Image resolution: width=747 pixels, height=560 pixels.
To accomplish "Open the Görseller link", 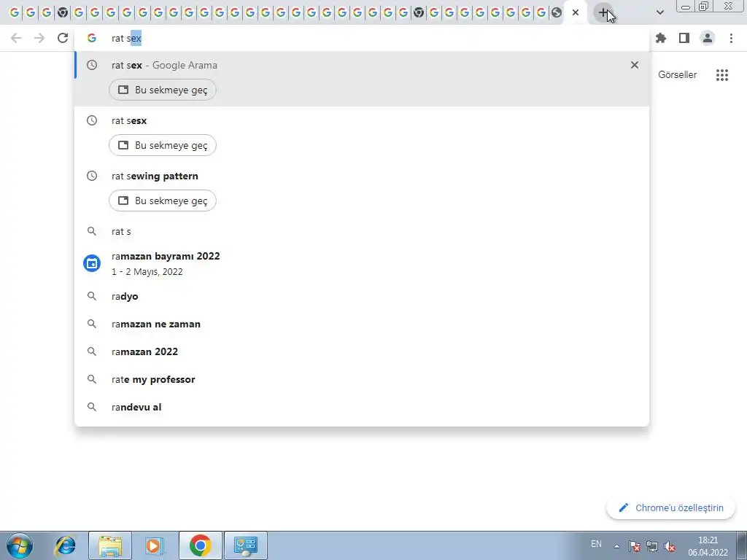I will click(x=678, y=75).
